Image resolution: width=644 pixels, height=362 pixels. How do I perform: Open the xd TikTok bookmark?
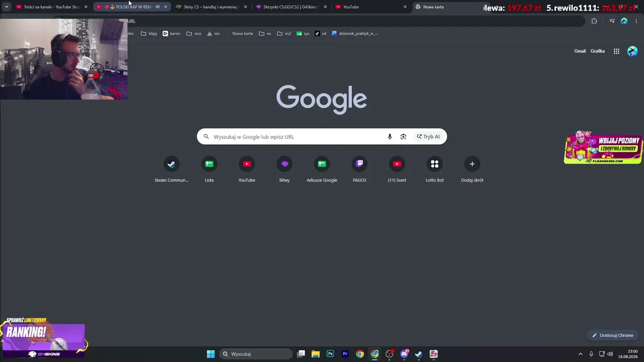[x=320, y=34]
